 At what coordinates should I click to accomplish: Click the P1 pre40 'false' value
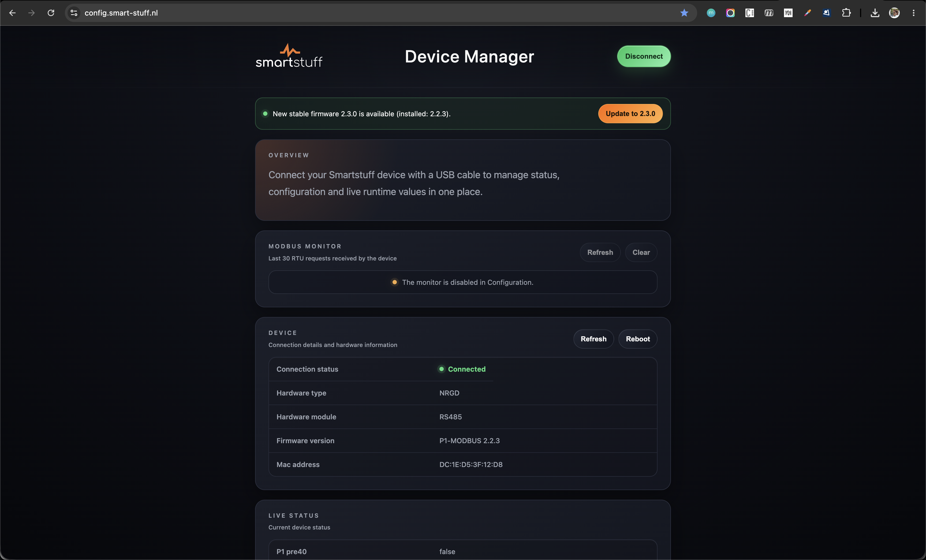point(447,552)
